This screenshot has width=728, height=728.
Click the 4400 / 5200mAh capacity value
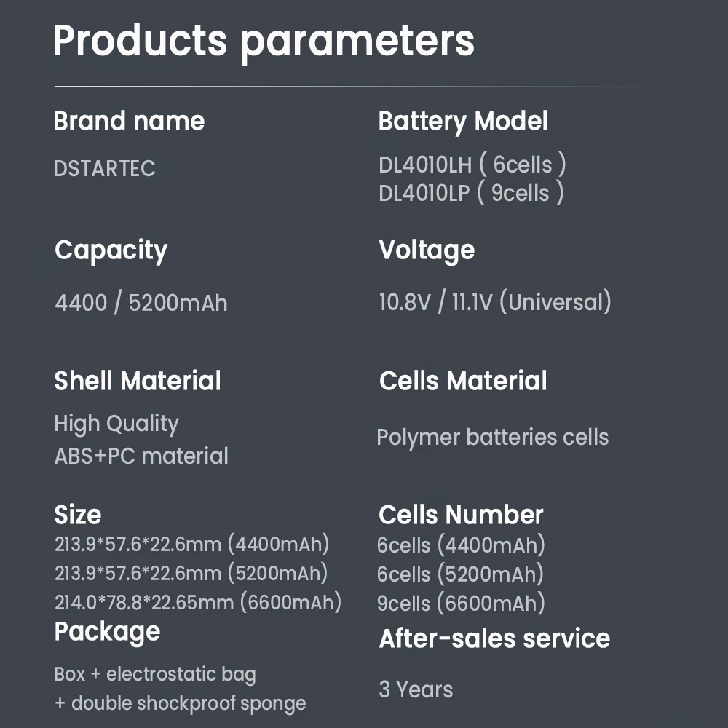tap(141, 303)
